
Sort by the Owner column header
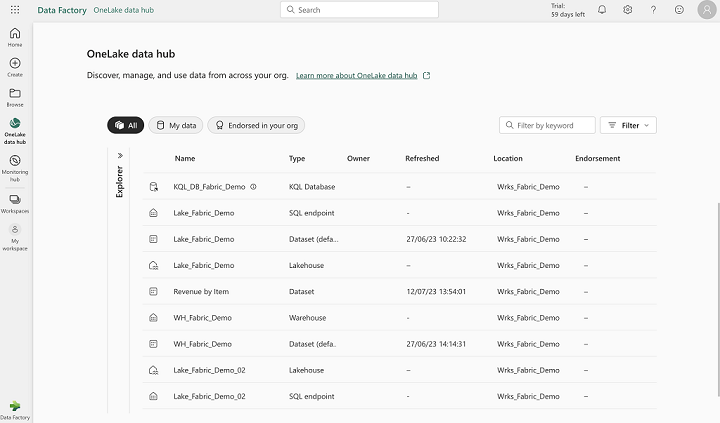(x=358, y=158)
